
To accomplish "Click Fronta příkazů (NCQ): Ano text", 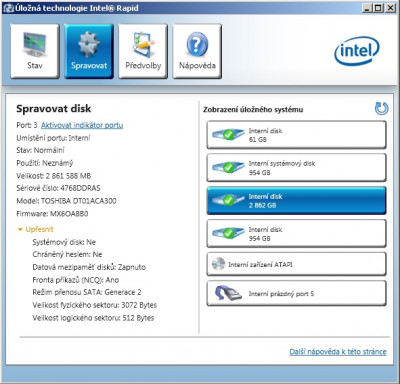I will click(76, 280).
